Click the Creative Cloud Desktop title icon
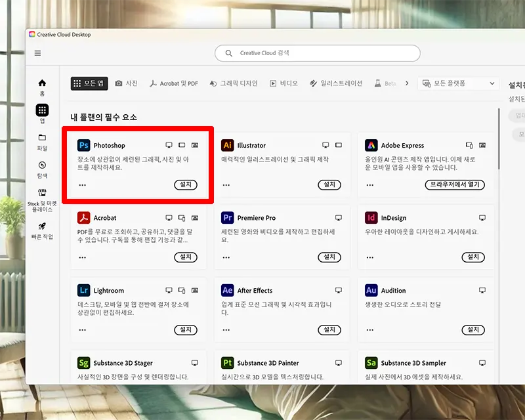The width and height of the screenshot is (525, 420). tap(31, 35)
